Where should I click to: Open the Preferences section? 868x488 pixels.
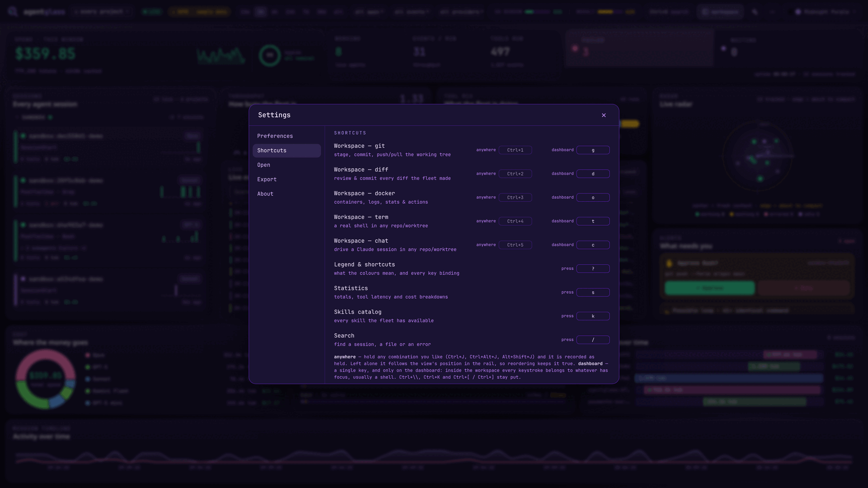287,136
